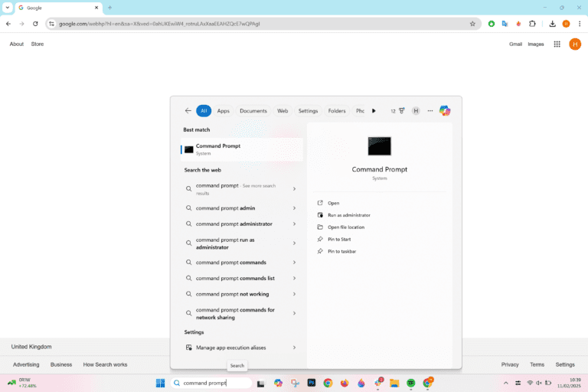
Task: Switch to the Folders filter tab
Action: pos(337,111)
